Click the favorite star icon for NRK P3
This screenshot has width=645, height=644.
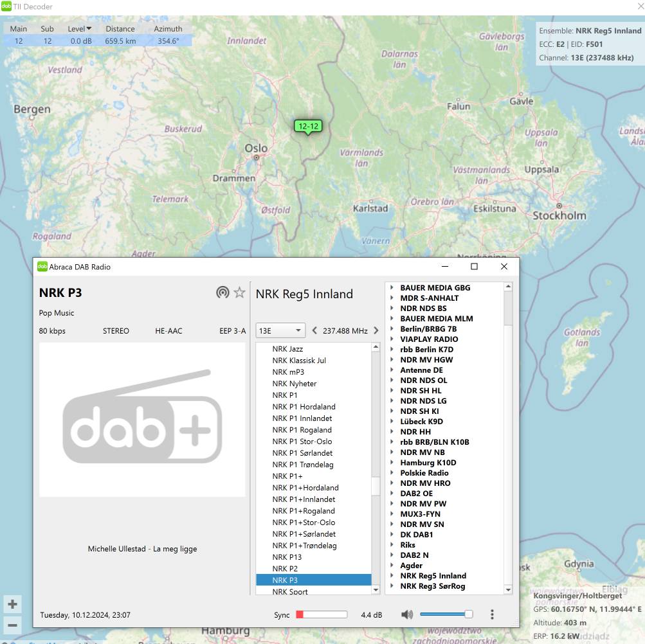(239, 293)
